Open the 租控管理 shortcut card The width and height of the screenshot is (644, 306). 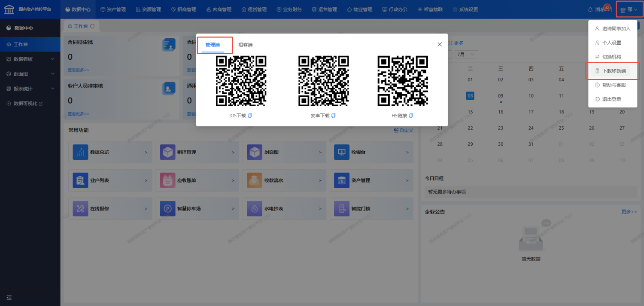pyautogui.click(x=197, y=152)
